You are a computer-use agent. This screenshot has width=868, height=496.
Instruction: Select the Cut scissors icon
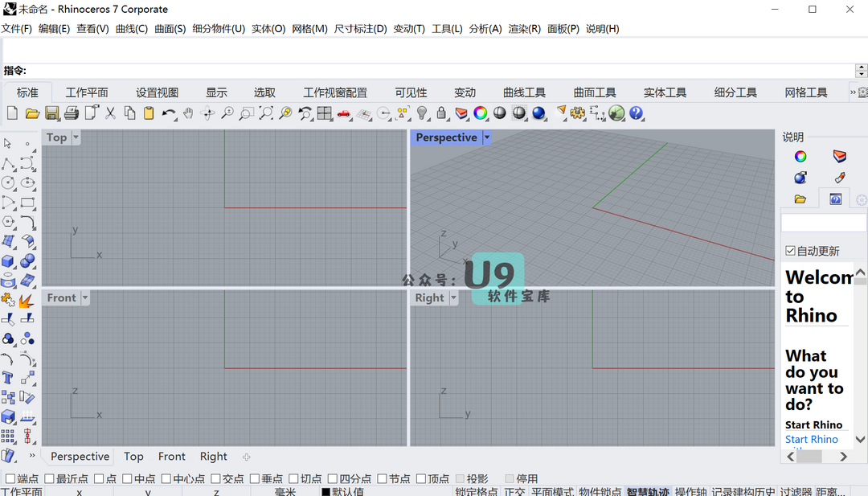pyautogui.click(x=110, y=113)
